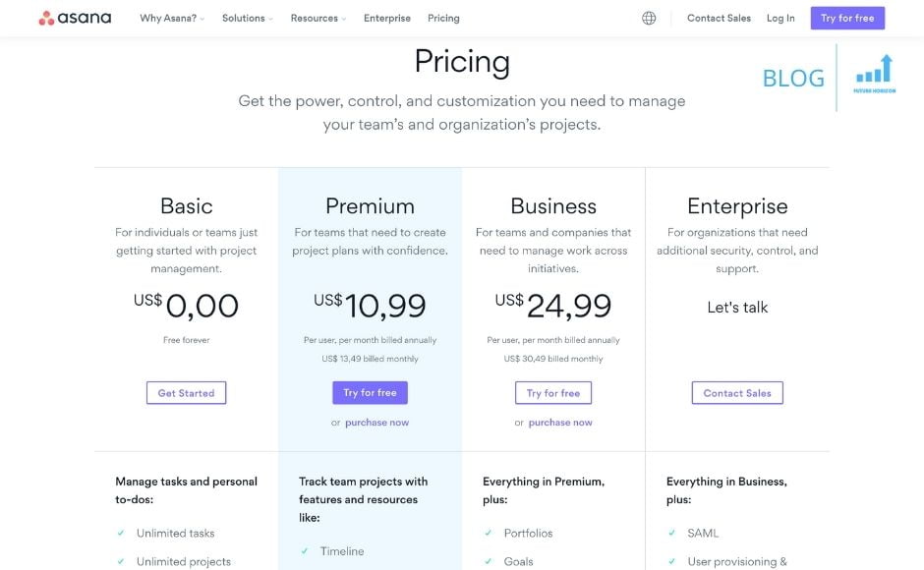Click the Future Horizon bar chart logo

point(874,71)
